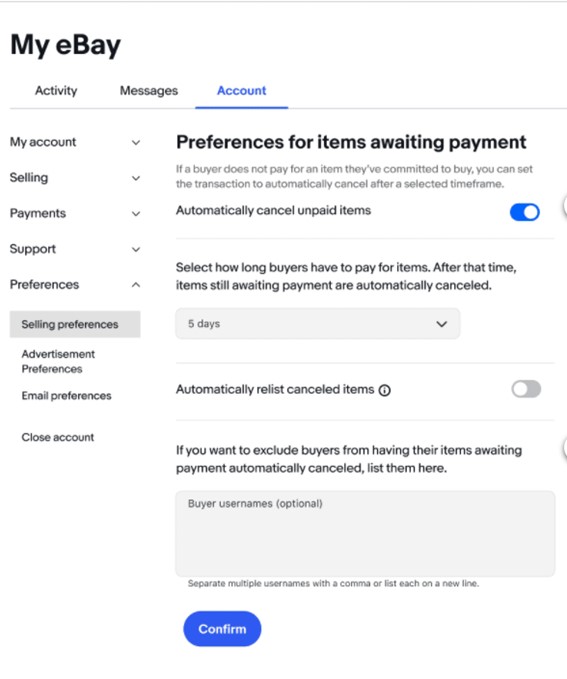Click info icon beside Automatically relist canceled items
This screenshot has width=567, height=679.
click(384, 390)
